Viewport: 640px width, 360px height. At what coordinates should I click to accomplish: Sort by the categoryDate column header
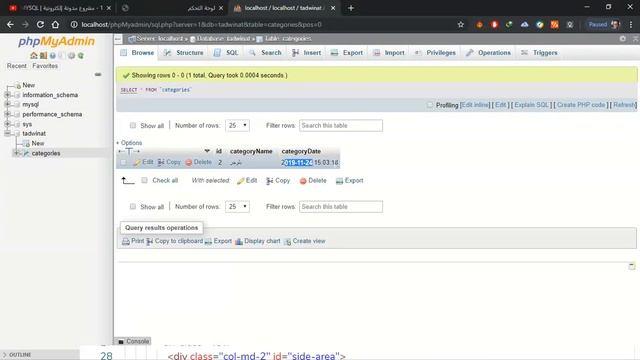click(301, 151)
